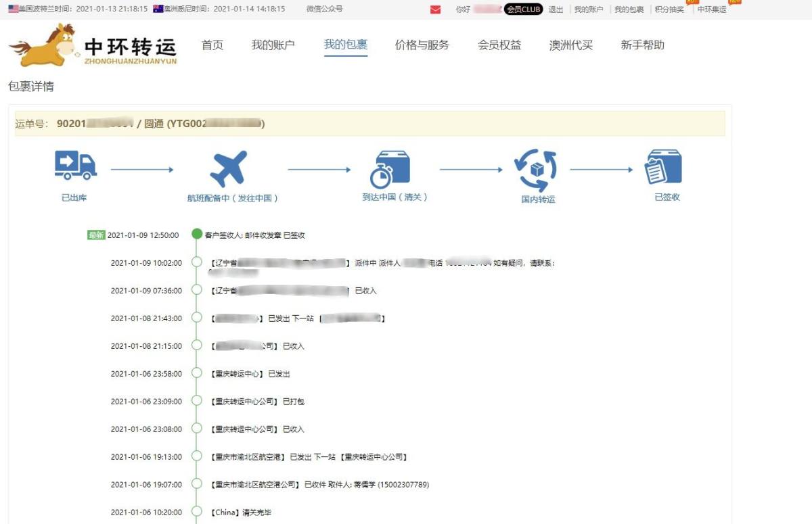Click the timeline marker at 2021-01-09 10:02:00

pyautogui.click(x=197, y=262)
